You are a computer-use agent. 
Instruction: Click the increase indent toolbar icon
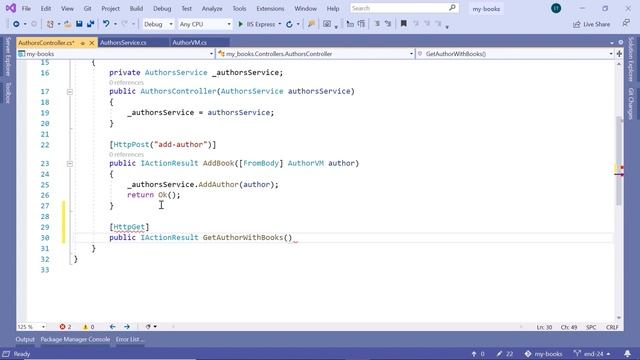pyautogui.click(x=361, y=24)
